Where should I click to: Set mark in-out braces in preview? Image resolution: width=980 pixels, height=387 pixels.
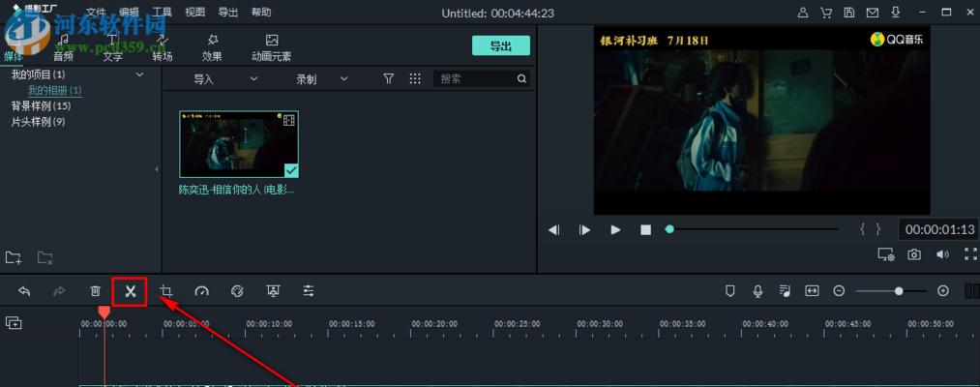pyautogui.click(x=870, y=229)
